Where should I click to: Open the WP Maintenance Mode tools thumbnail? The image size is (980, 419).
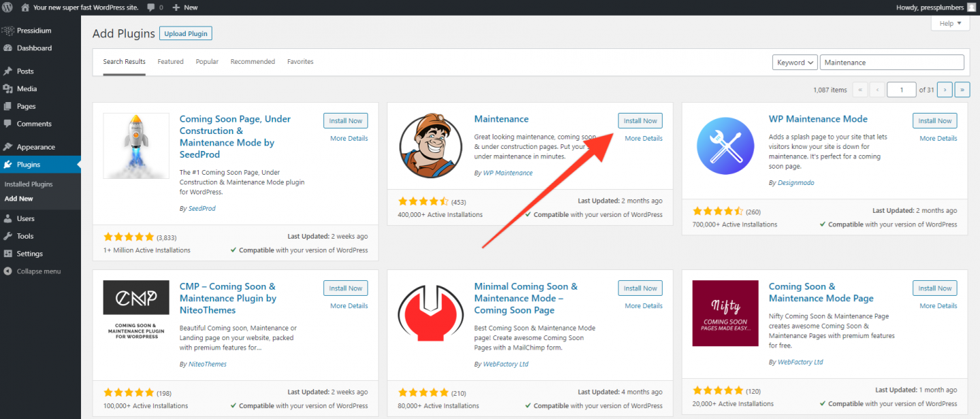tap(725, 146)
